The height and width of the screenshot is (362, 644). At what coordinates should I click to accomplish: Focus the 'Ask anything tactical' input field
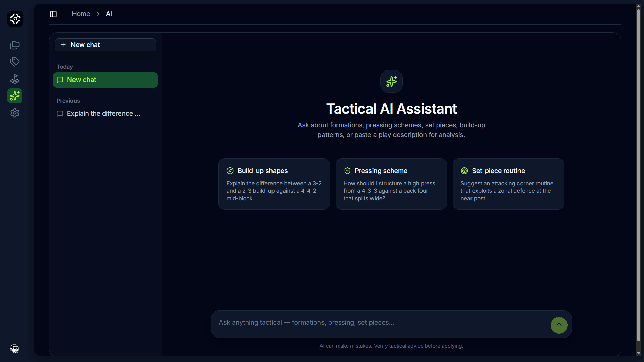(383, 323)
